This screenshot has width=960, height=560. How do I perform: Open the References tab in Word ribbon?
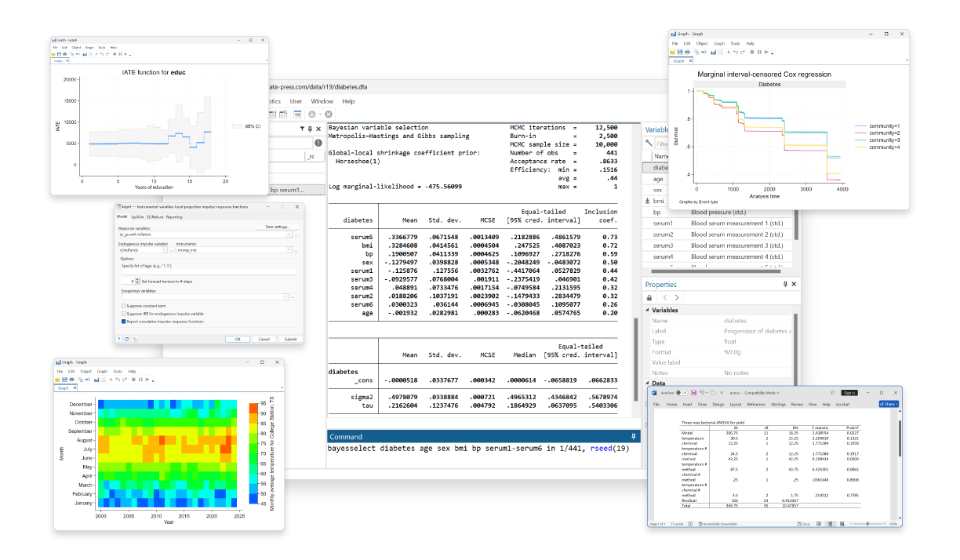(x=756, y=405)
